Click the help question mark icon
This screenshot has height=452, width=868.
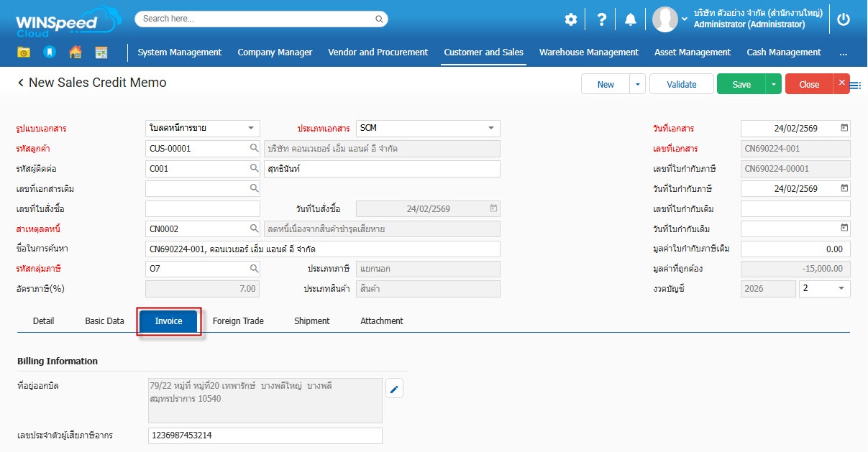(x=602, y=19)
